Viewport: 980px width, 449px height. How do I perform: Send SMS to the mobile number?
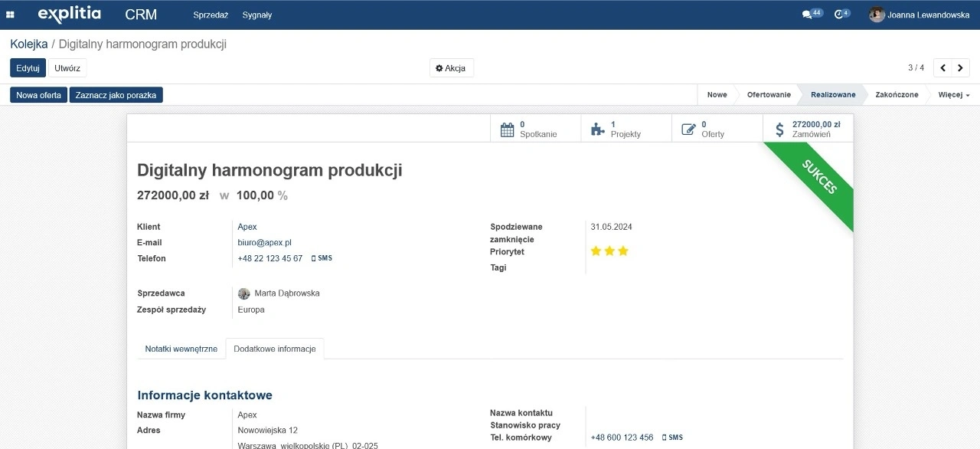(672, 438)
